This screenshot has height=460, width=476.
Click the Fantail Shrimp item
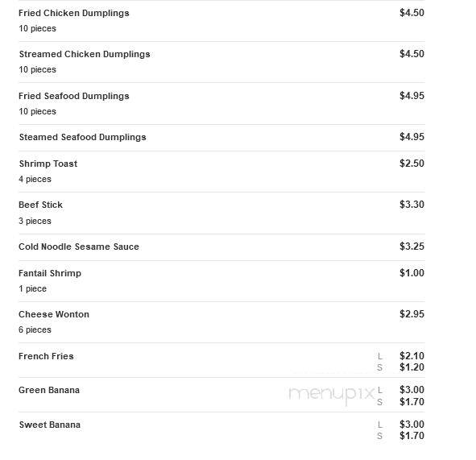[x=50, y=273]
